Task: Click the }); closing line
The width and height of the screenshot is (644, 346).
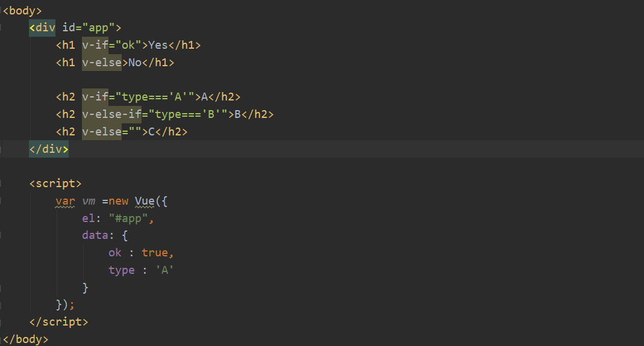Action: pyautogui.click(x=65, y=305)
